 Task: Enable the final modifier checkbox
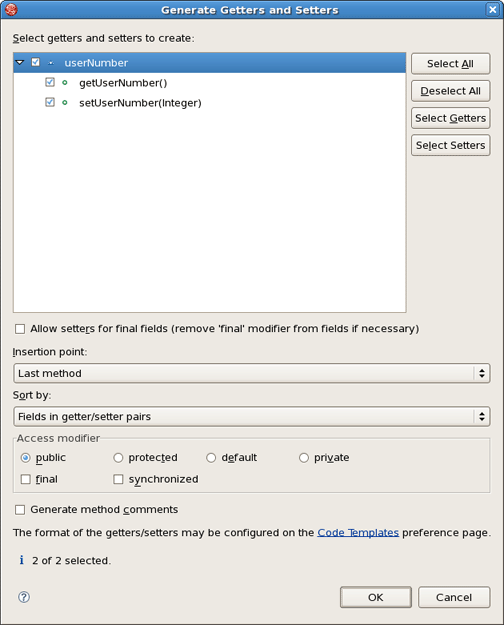coord(26,479)
